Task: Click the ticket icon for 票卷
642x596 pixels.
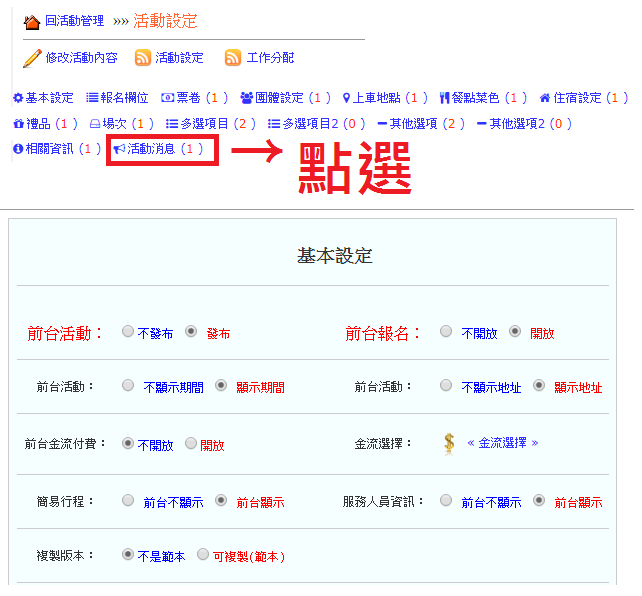Action: [168, 98]
